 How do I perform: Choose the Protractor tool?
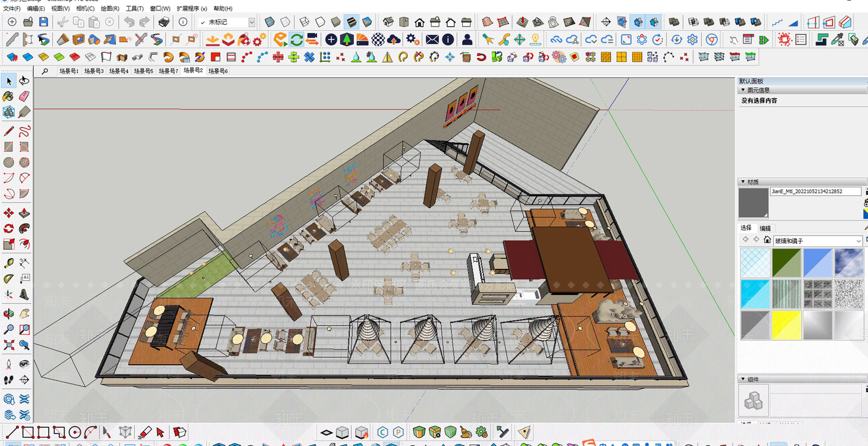tap(9, 279)
